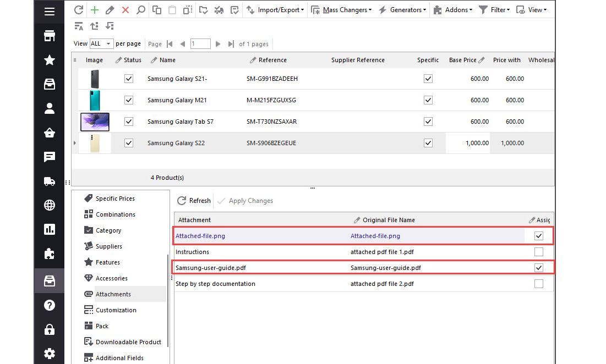The width and height of the screenshot is (606, 364).
Task: Select the Samsung Galaxy Tab S7 thumbnail
Action: pyautogui.click(x=95, y=122)
